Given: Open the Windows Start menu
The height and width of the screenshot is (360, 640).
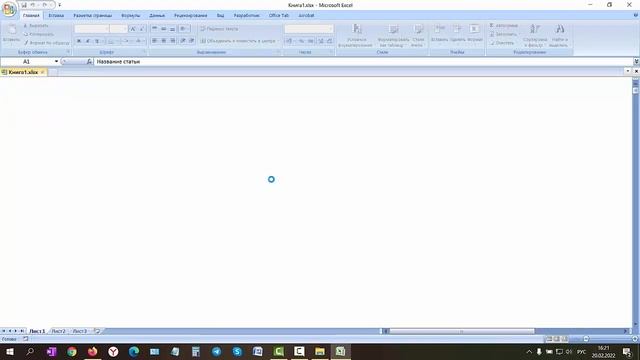Looking at the screenshot, I should click(10, 351).
